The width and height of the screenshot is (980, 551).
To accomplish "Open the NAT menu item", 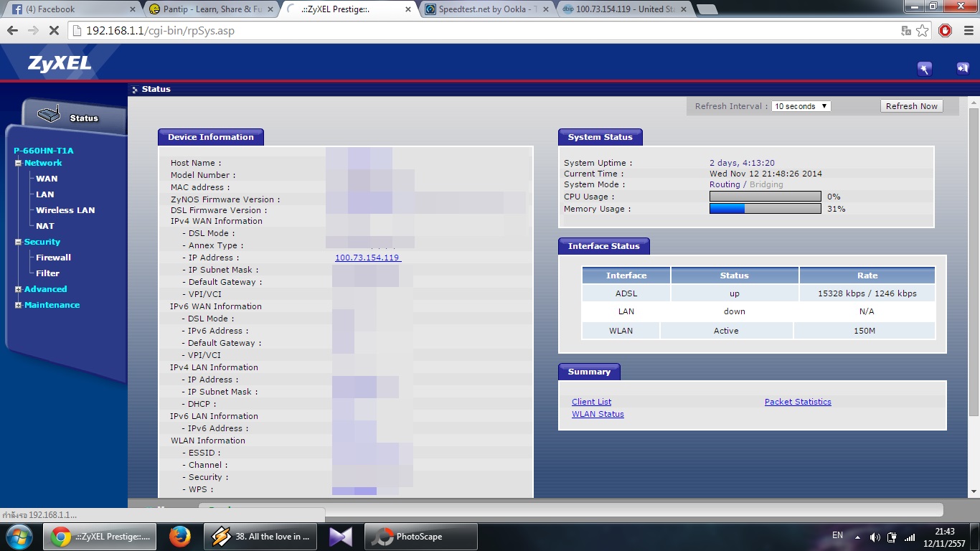I will (x=45, y=226).
